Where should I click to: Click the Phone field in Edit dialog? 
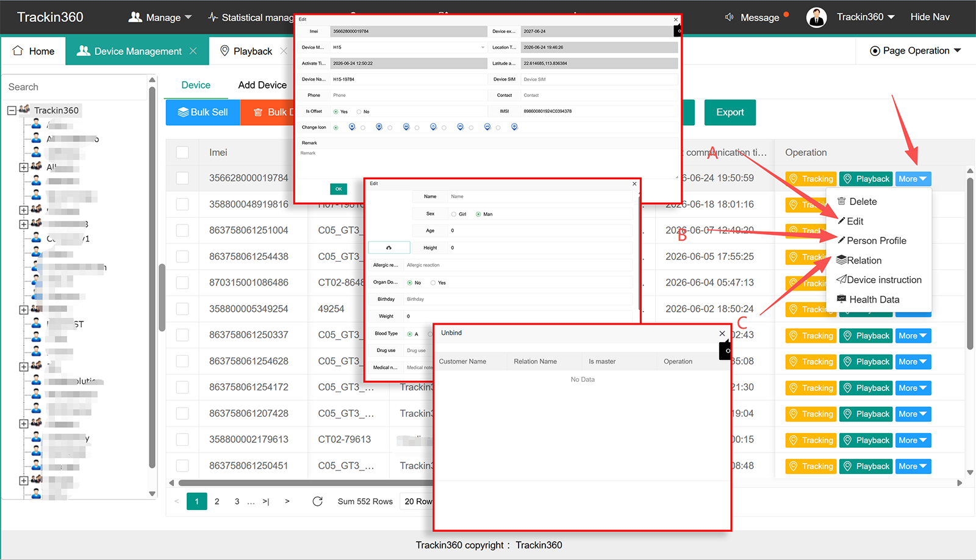[408, 95]
